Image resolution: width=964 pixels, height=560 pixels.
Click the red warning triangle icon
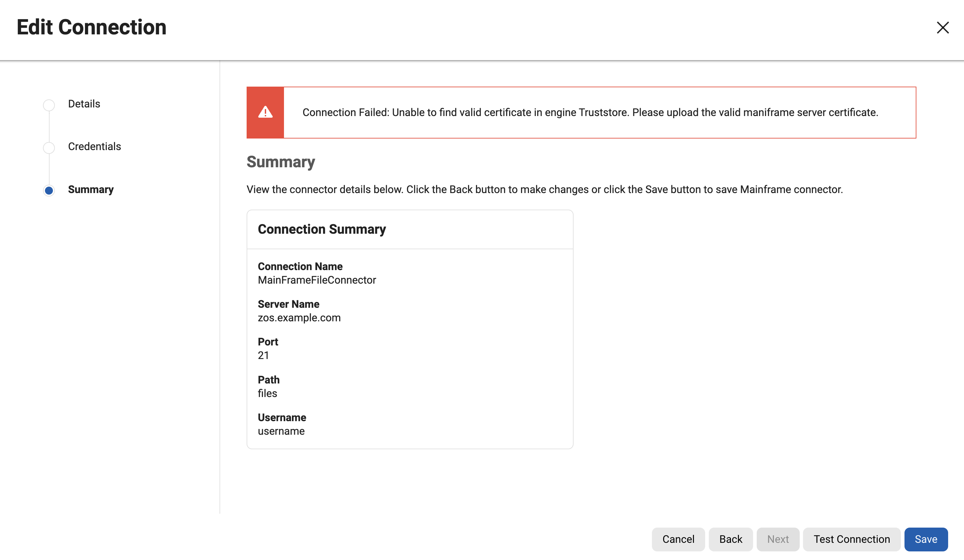(x=265, y=112)
